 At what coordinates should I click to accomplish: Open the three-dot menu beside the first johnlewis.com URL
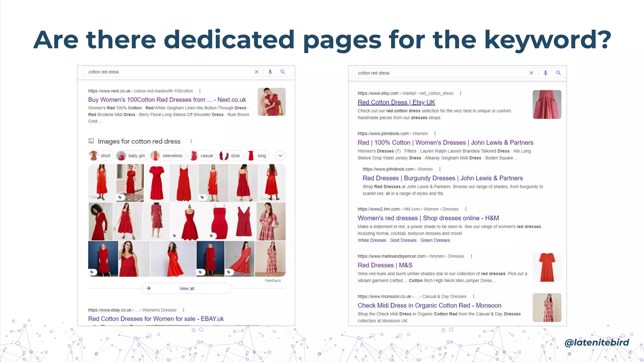pos(435,134)
